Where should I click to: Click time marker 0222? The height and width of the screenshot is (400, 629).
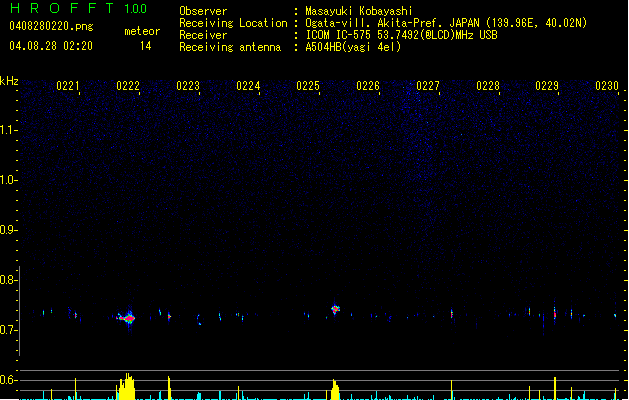pyautogui.click(x=128, y=86)
